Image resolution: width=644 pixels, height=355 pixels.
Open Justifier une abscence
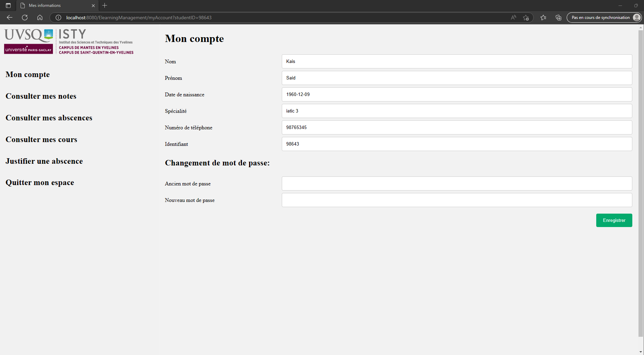click(x=44, y=161)
